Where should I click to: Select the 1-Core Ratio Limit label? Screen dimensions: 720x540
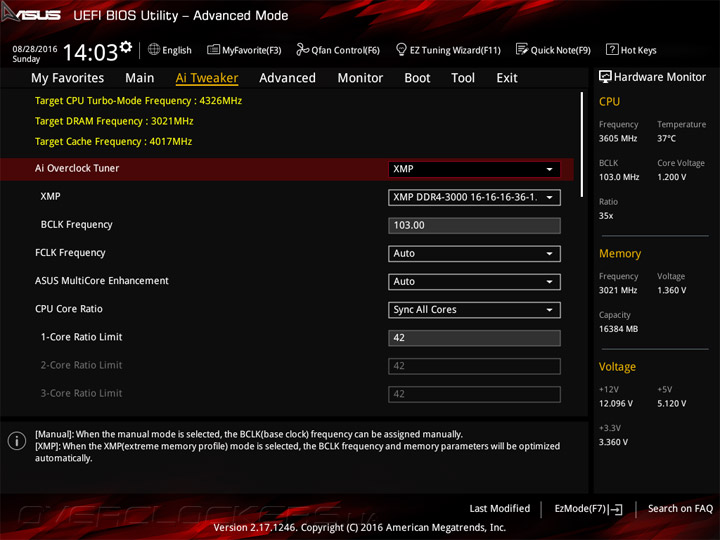(x=81, y=337)
